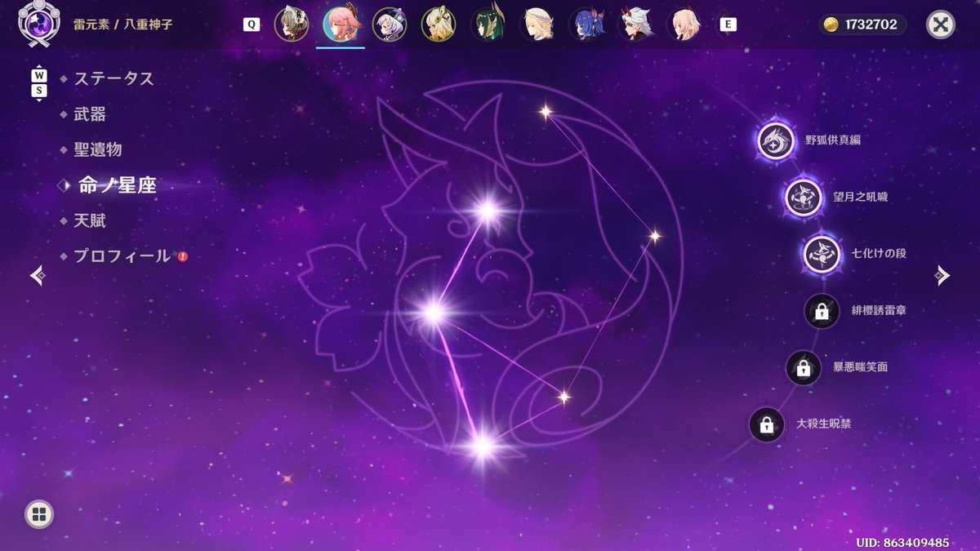
Task: Open the 聖遺物 artifacts menu
Action: point(98,149)
